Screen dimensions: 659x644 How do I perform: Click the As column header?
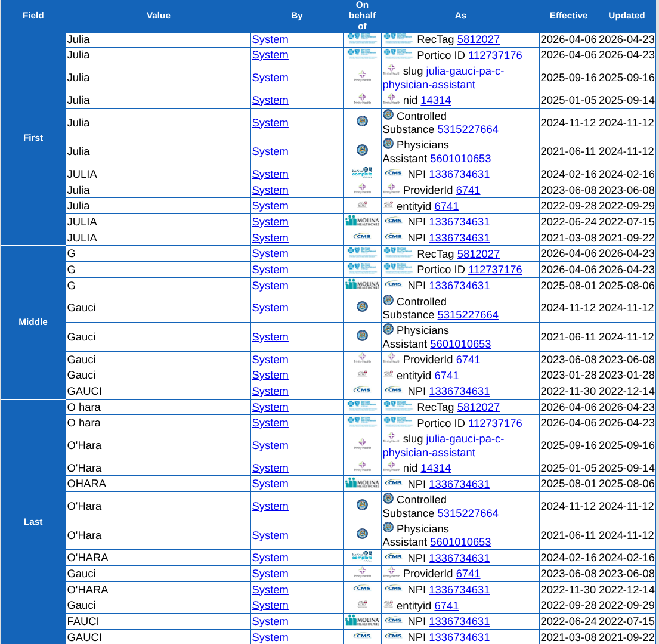pos(460,16)
